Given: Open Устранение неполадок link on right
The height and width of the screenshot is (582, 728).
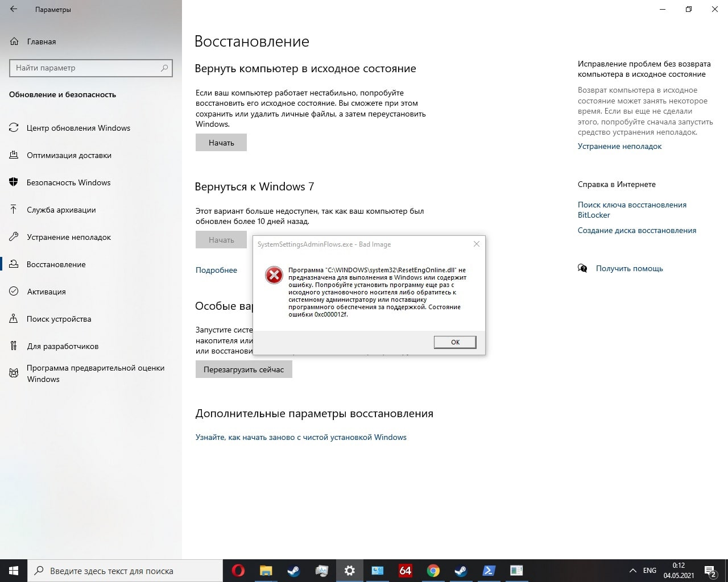Looking at the screenshot, I should 619,146.
